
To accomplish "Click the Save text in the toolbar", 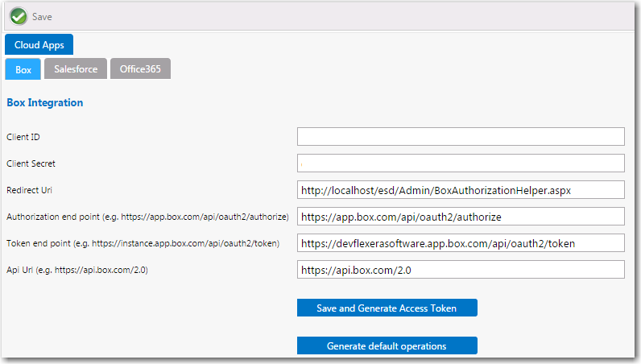I will (43, 16).
